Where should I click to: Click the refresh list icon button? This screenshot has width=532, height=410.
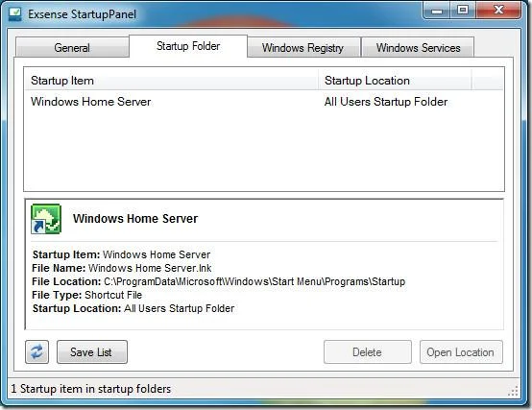(36, 352)
